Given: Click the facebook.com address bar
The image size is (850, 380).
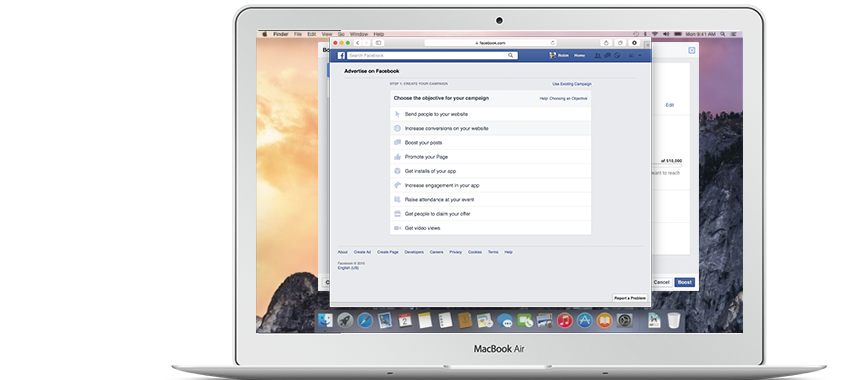Looking at the screenshot, I should 491,43.
